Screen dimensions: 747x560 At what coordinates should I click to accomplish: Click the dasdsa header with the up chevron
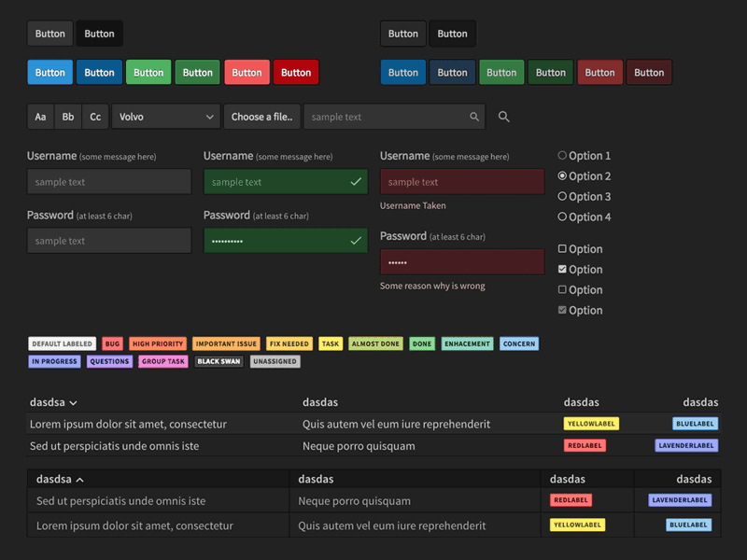[60, 480]
